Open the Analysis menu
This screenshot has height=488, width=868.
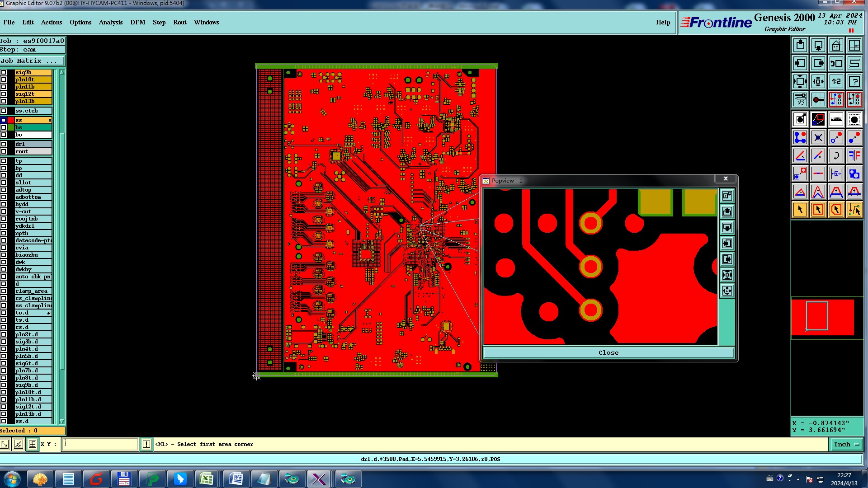[x=110, y=22]
